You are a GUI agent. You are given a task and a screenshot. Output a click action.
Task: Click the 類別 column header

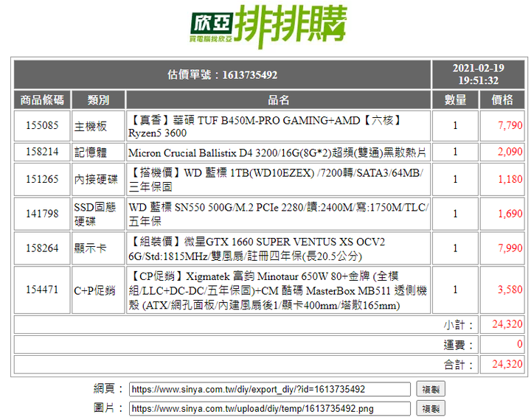click(98, 99)
